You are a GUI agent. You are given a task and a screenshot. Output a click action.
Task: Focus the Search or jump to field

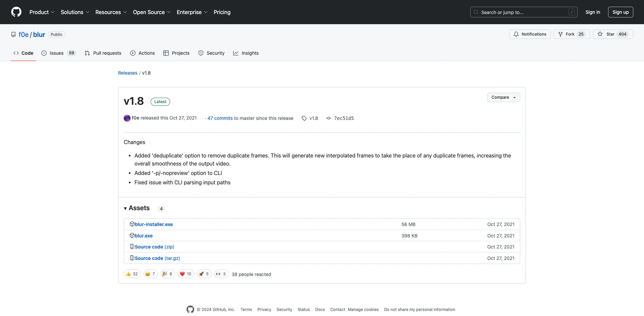[524, 12]
